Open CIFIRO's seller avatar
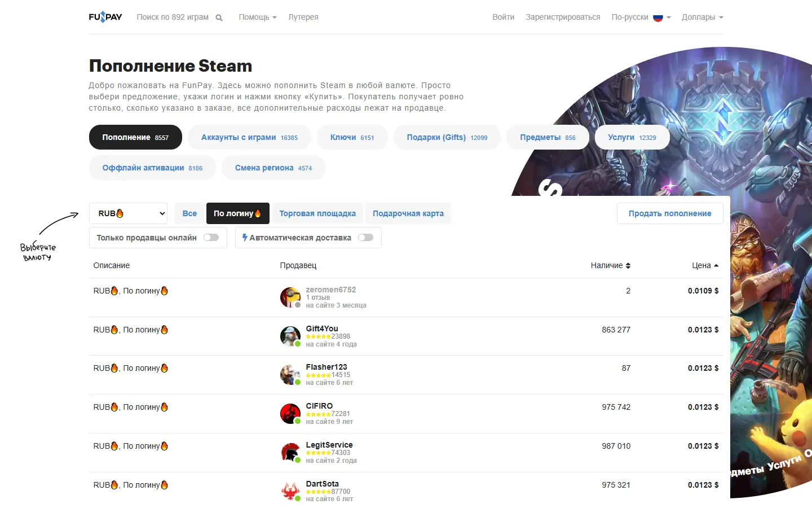Image resolution: width=812 pixels, height=508 pixels. 290,414
